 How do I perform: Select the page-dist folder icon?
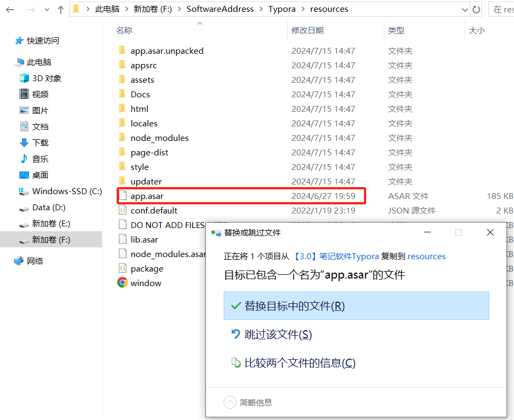(122, 152)
